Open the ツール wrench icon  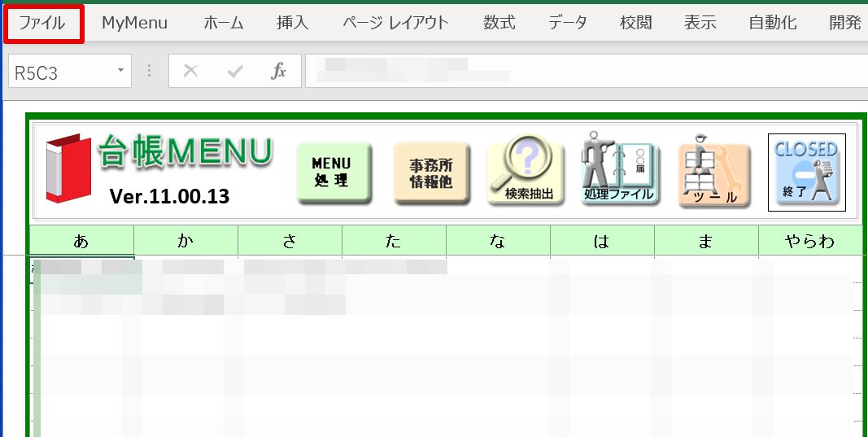click(714, 172)
